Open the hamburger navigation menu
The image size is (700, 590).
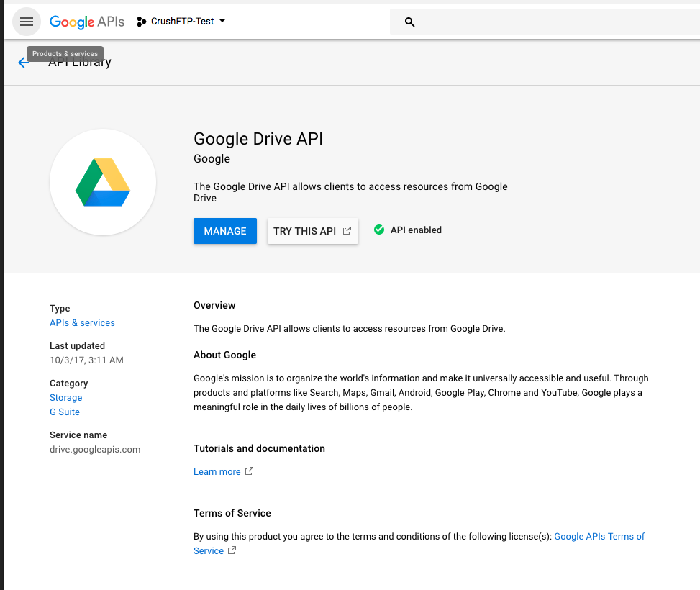[x=27, y=22]
